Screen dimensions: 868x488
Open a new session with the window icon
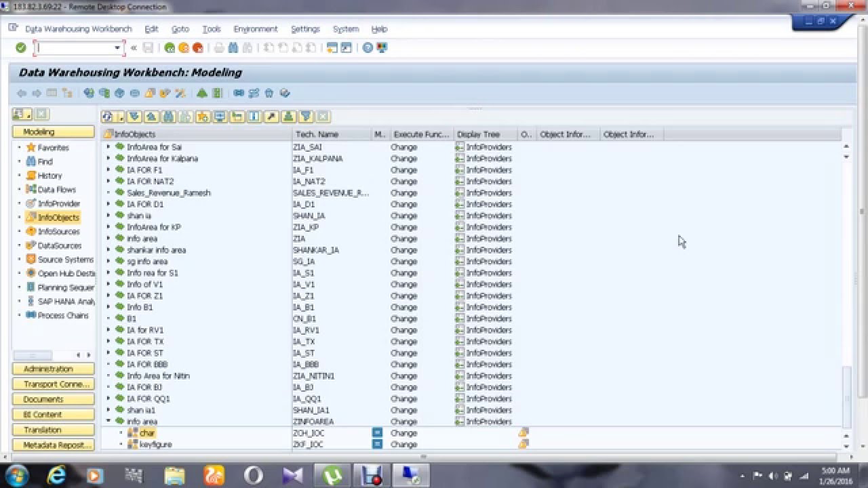click(332, 47)
